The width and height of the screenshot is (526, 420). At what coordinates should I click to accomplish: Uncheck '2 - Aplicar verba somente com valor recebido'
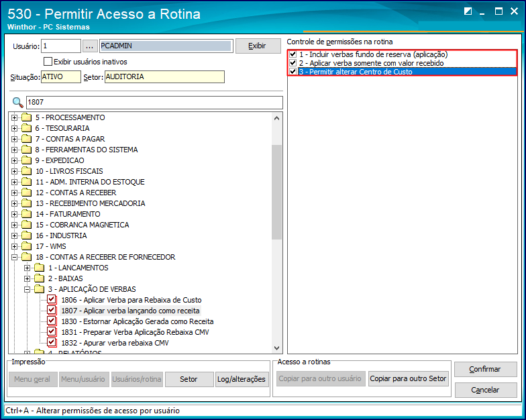click(x=293, y=63)
